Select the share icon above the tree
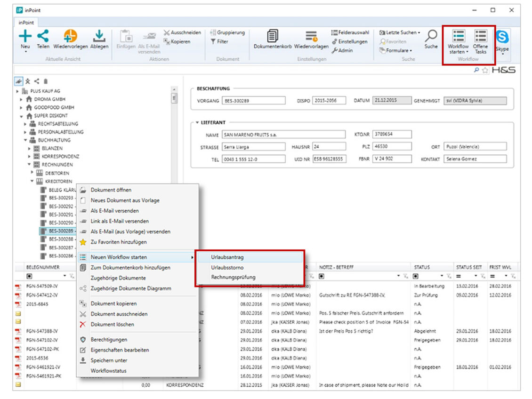 pyautogui.click(x=37, y=81)
